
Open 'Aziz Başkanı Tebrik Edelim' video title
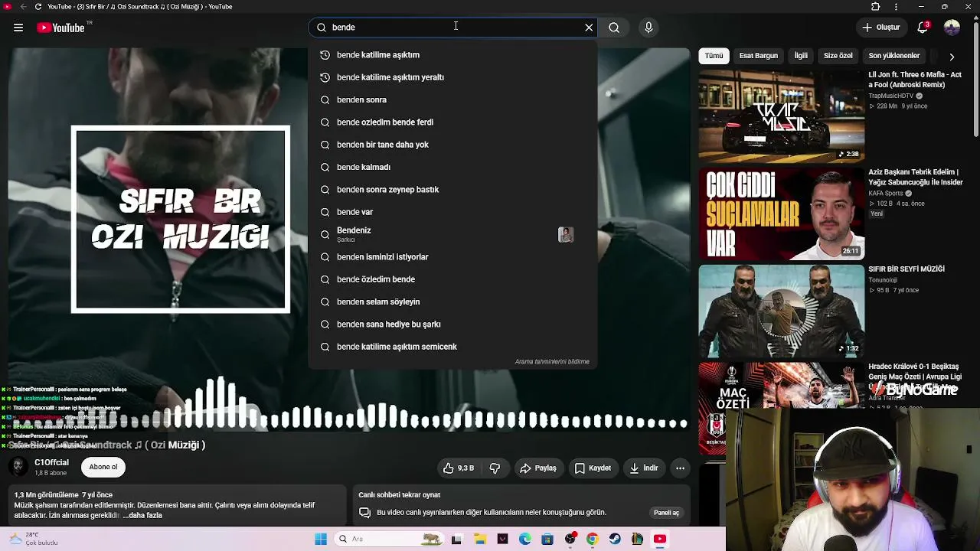tap(916, 178)
